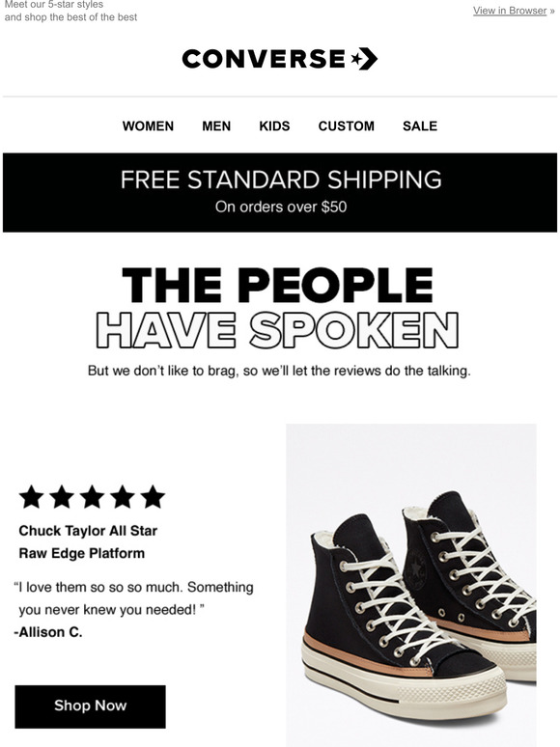The image size is (560, 747).
Task: Click the first rating star
Action: pos(32,497)
